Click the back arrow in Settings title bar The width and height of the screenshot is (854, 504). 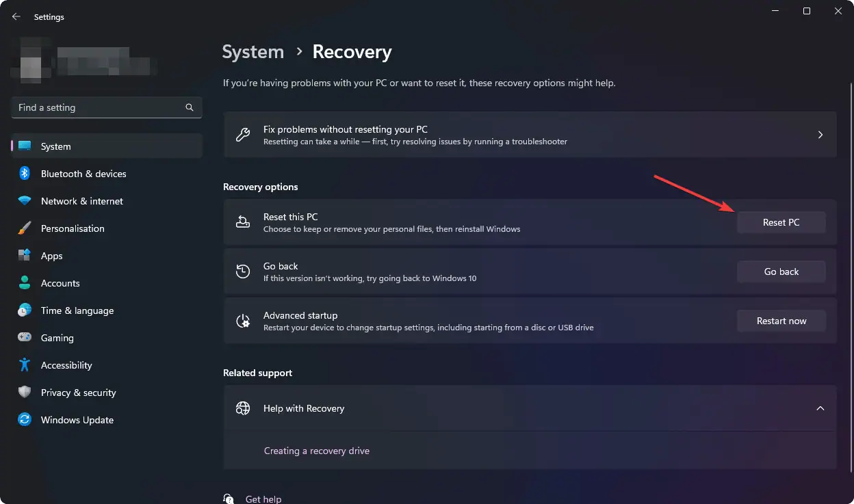(x=16, y=16)
